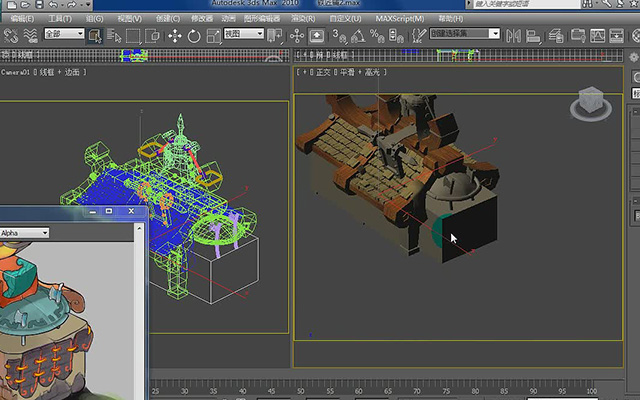Open the reference coordinate system dropdown
Viewport: 640px width, 400px height.
(244, 33)
